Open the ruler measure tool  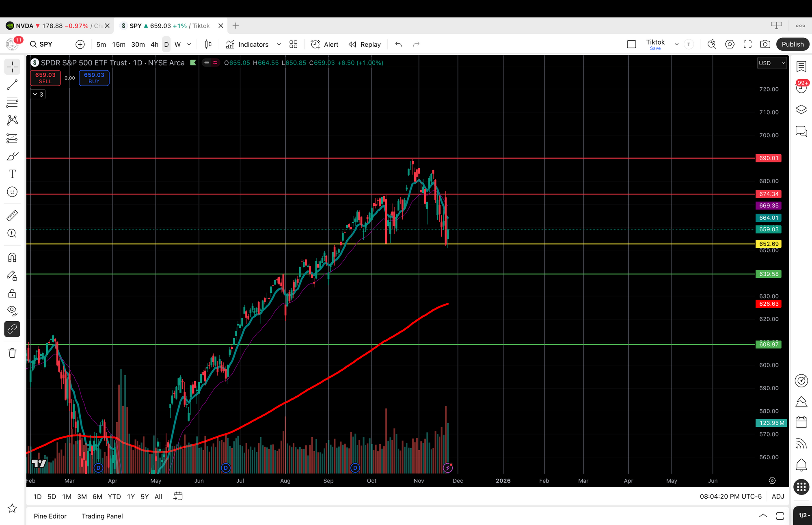coord(12,216)
